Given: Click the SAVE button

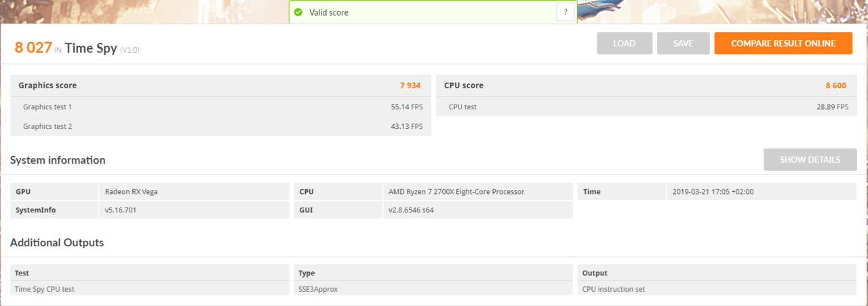Looking at the screenshot, I should [683, 43].
